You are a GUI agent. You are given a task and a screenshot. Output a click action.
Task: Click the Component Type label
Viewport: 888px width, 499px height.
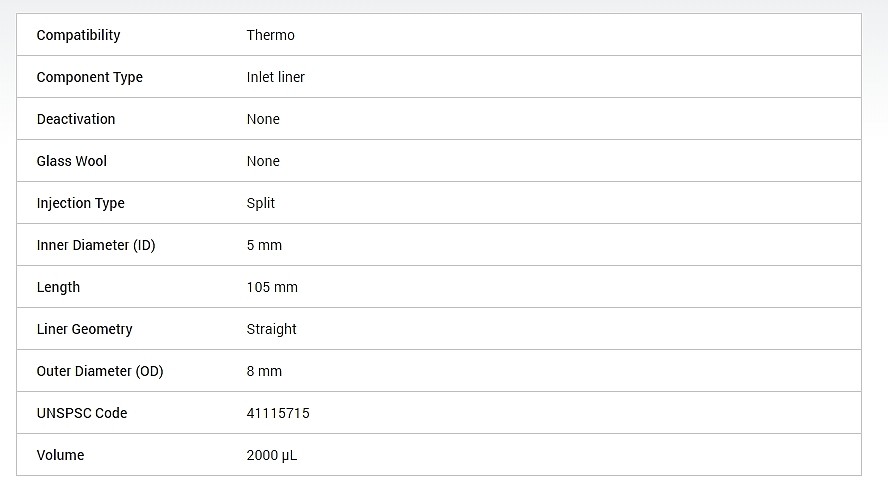[89, 77]
